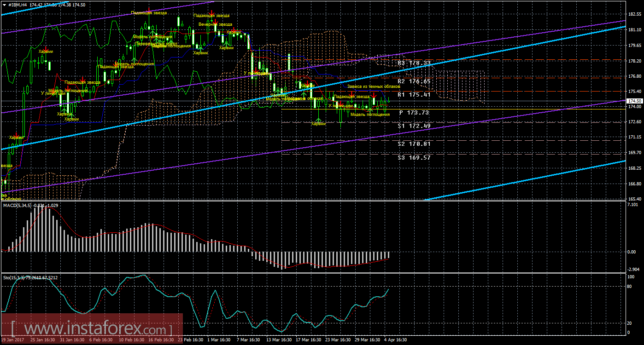Click the 181.10 price axis value
Image resolution: width=644 pixels, height=345 pixels.
tap(634, 30)
